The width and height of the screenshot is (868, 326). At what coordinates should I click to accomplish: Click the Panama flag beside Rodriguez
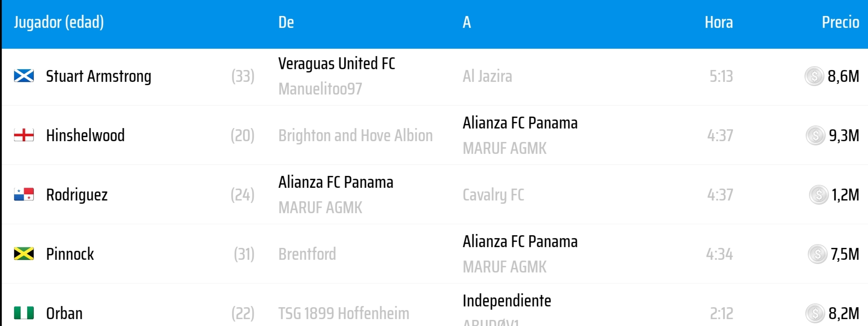[24, 195]
